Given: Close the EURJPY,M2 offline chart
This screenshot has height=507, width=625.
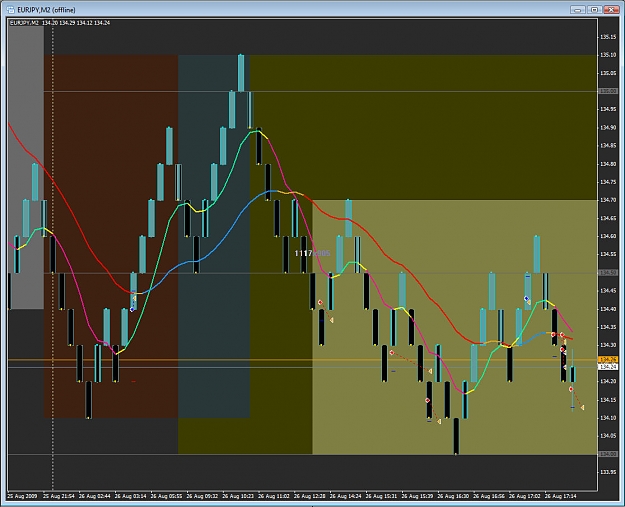Looking at the screenshot, I should click(611, 10).
